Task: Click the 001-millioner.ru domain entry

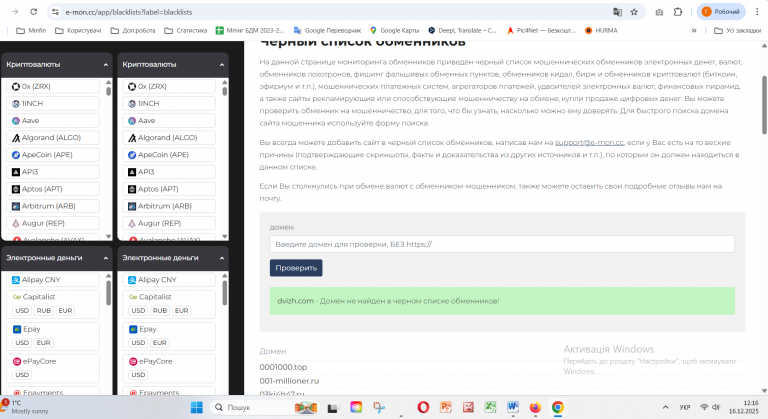Action: pos(289,381)
